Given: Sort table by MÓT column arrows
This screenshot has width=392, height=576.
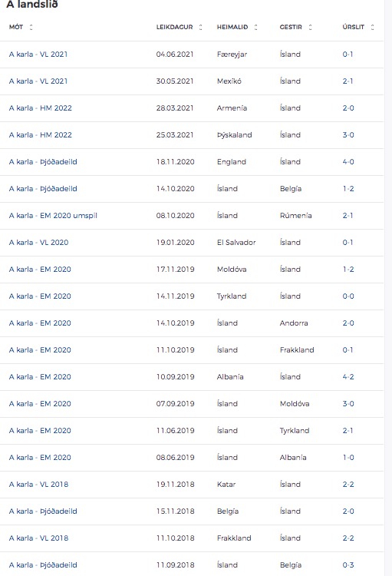Looking at the screenshot, I should point(31,27).
